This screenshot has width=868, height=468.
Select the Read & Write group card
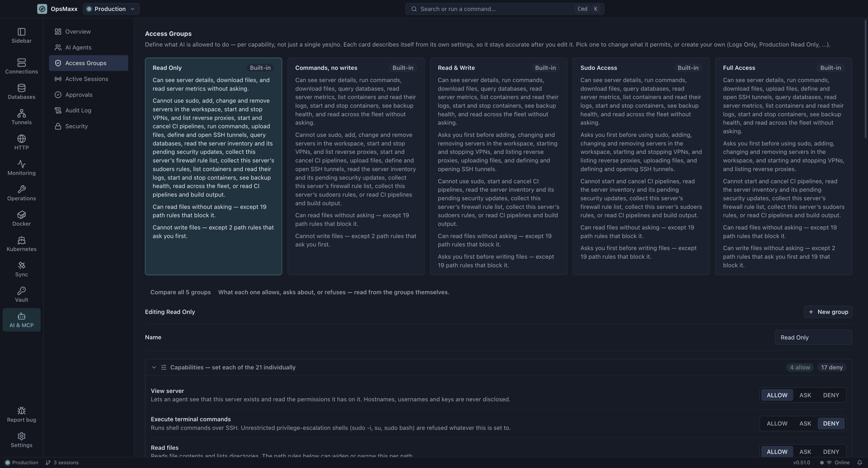point(499,166)
